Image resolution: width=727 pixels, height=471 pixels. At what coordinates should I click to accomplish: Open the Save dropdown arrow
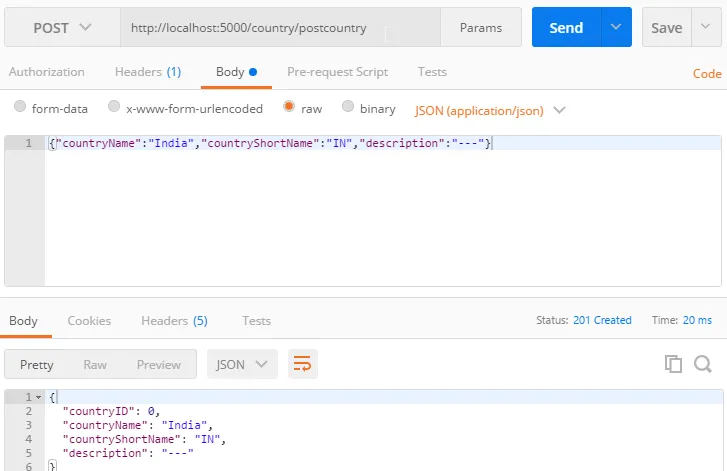tap(705, 28)
